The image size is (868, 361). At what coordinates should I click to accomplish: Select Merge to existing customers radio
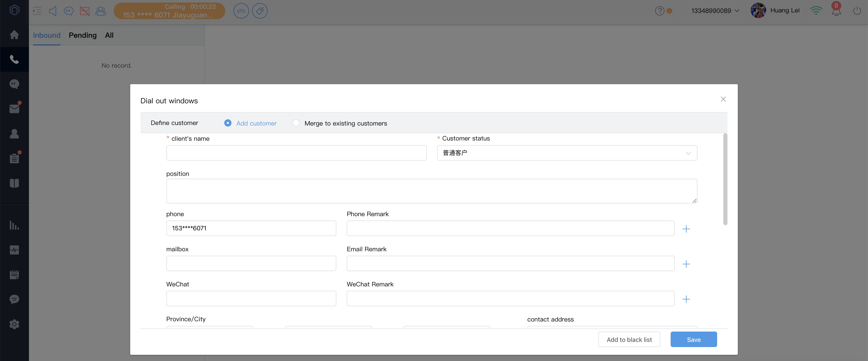point(296,123)
